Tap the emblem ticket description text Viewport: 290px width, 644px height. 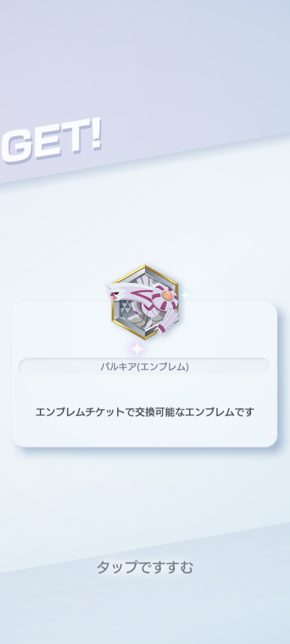(x=145, y=412)
